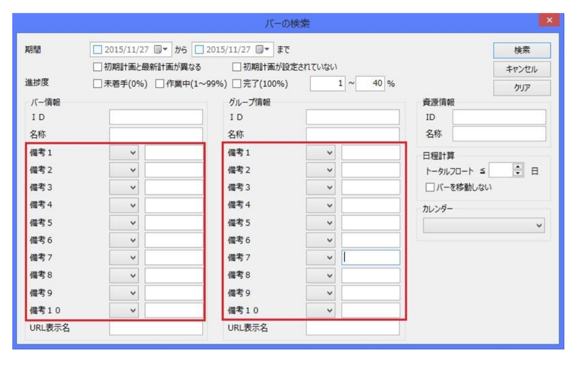Tick the 完了(100%) checkbox
588x366 pixels.
point(237,84)
